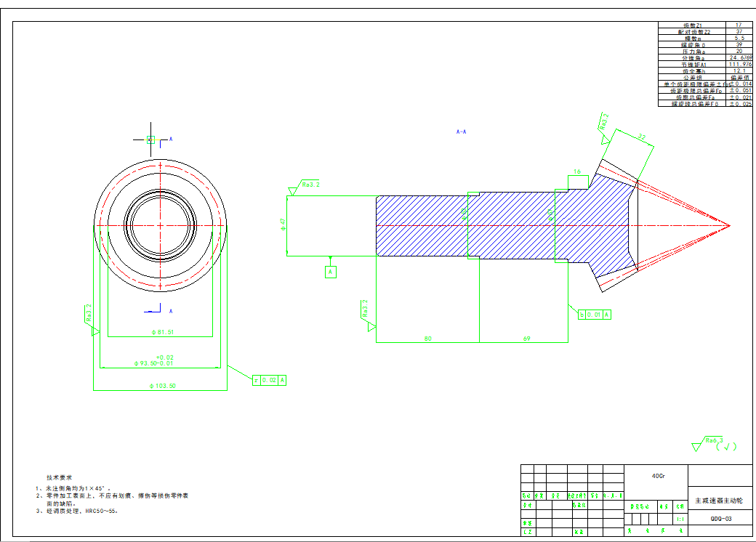Click the 0.02 A tolerance frame
This screenshot has width=756, height=542.
tap(269, 380)
